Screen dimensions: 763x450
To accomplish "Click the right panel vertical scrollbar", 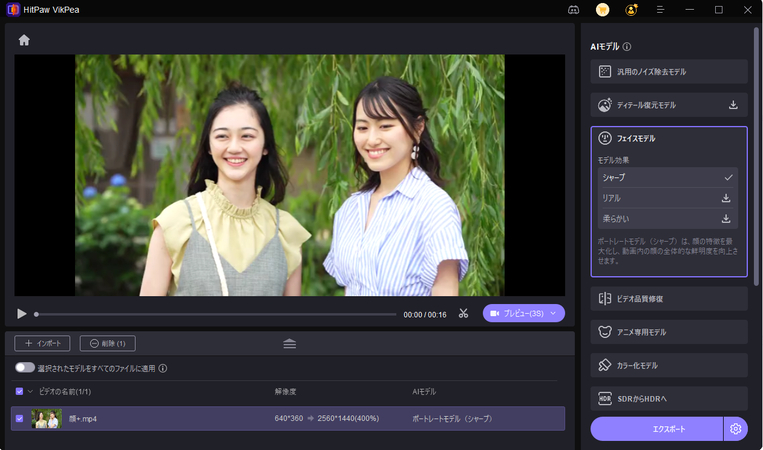I will [x=756, y=156].
